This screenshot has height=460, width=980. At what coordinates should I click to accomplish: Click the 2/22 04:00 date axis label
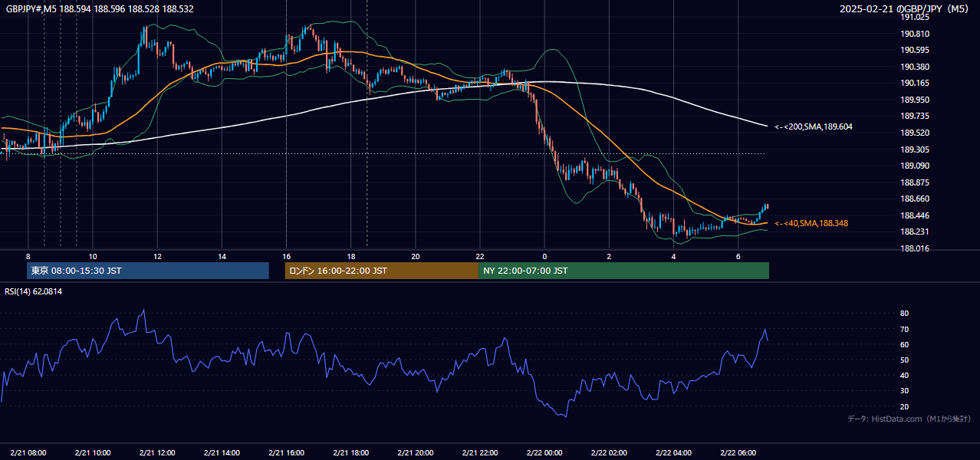pos(674,452)
